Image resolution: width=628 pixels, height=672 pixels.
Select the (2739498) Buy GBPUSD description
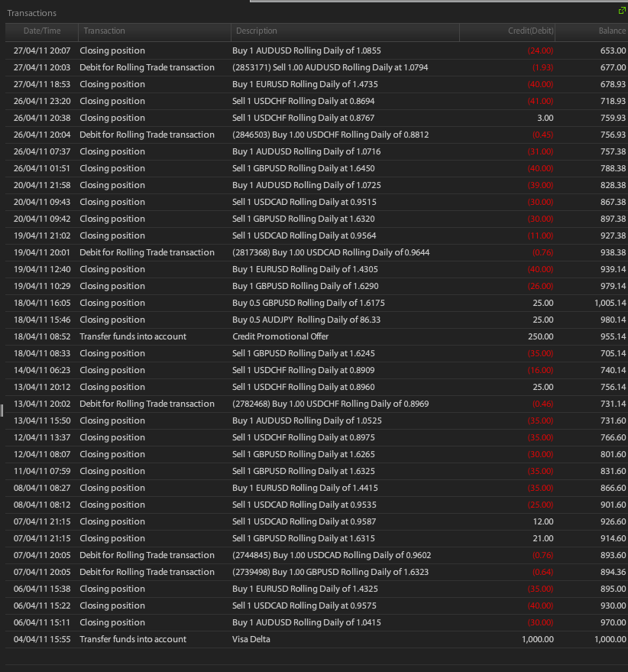point(330,572)
